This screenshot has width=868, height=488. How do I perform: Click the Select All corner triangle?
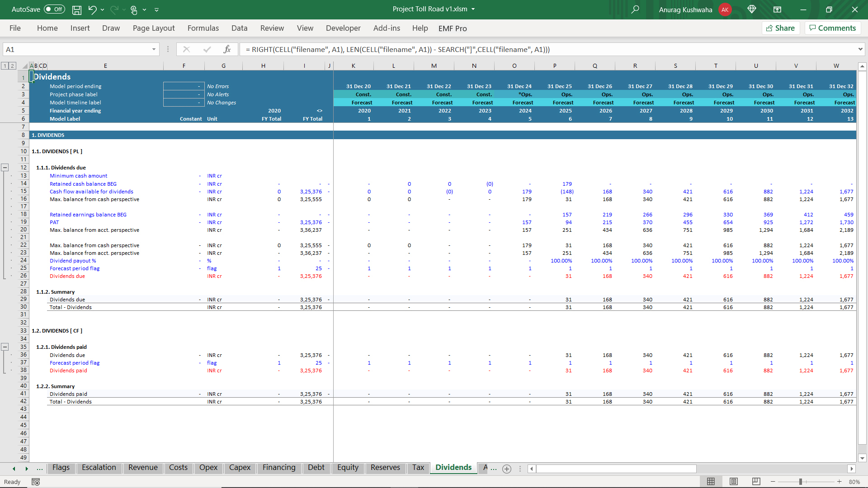click(x=25, y=66)
